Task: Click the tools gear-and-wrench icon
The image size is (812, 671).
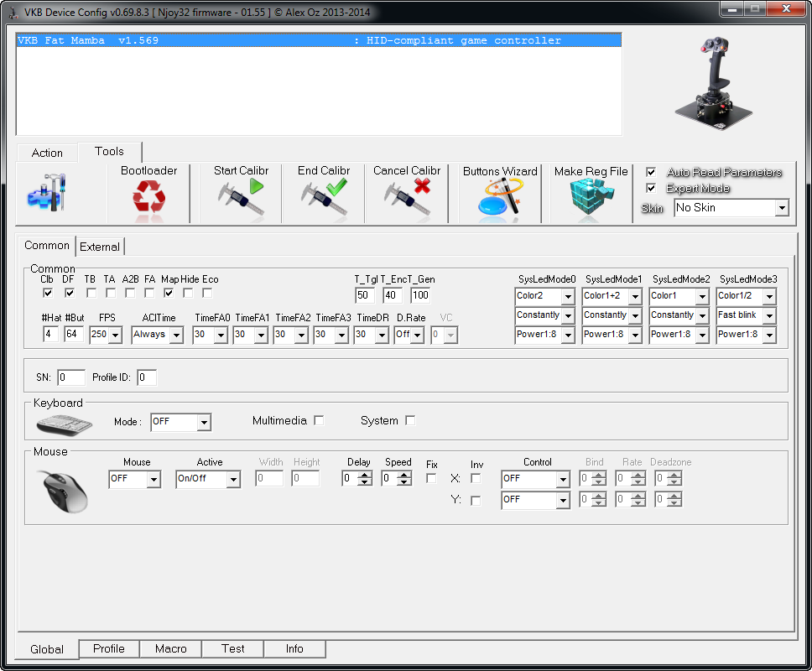Action: (47, 192)
